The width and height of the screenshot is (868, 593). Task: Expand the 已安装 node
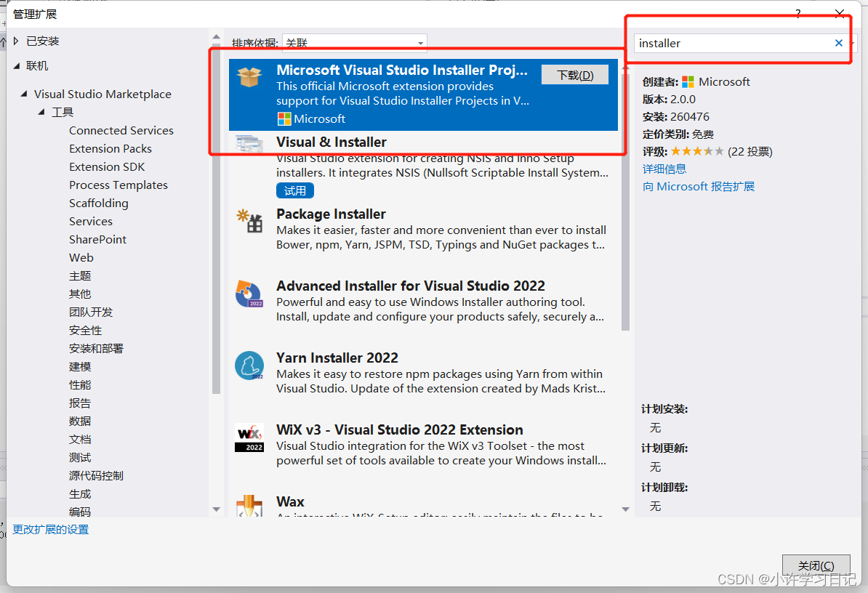16,41
